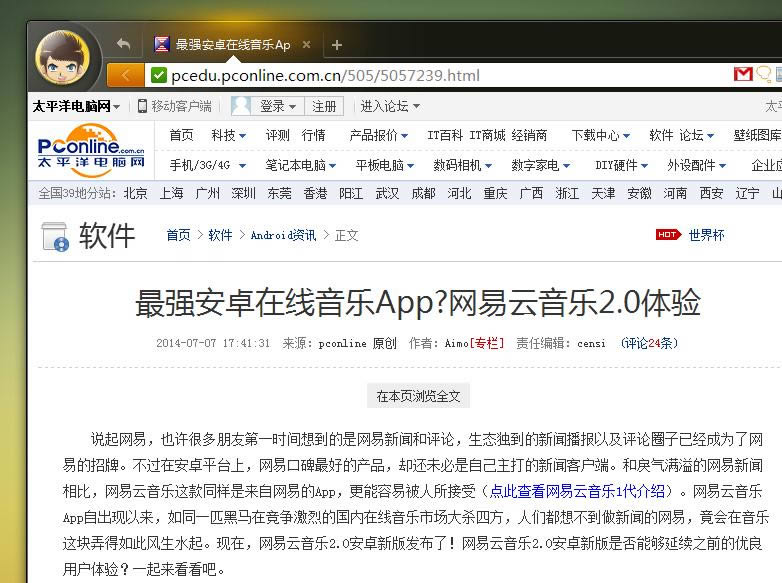Click the user avatar icon beside 登录
The image size is (782, 583).
pyautogui.click(x=241, y=106)
